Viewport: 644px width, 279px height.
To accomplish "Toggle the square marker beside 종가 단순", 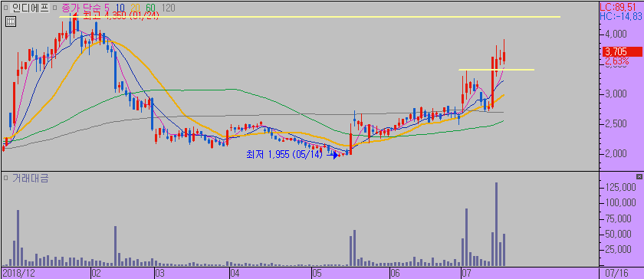I will pyautogui.click(x=54, y=8).
